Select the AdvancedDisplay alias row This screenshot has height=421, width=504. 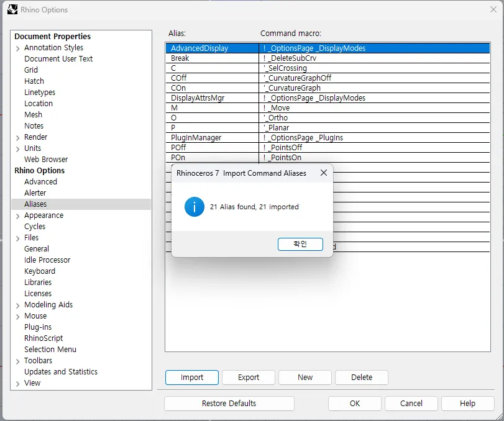328,48
